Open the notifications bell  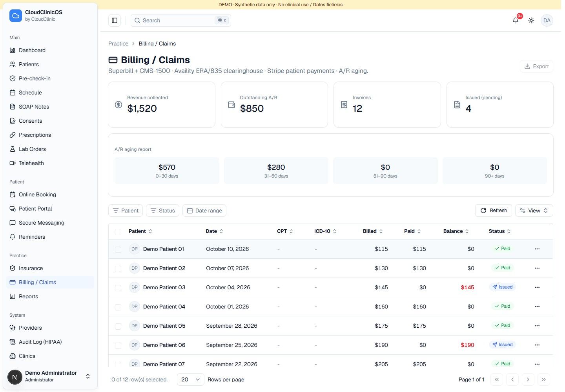click(x=516, y=20)
